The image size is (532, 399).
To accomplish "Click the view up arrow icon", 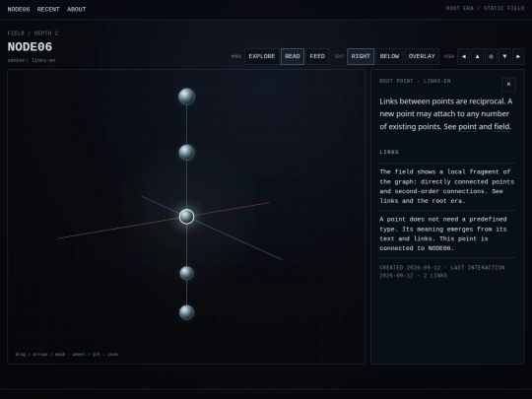I will [478, 57].
